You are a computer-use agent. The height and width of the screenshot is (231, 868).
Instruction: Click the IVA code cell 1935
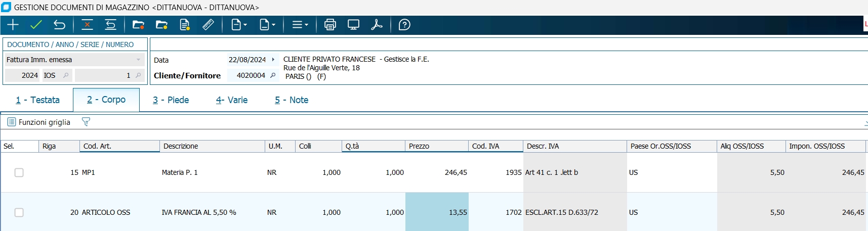pos(496,172)
